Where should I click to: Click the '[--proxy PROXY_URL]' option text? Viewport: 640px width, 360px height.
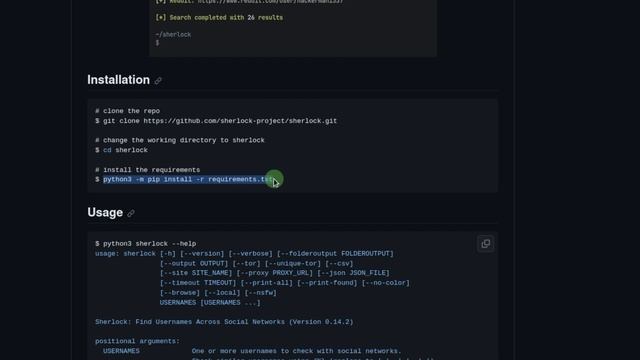coord(275,273)
